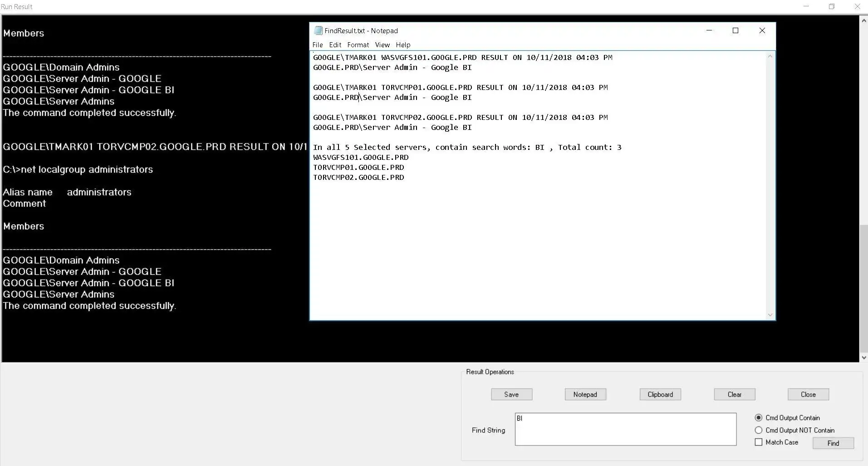868x466 pixels.
Task: Select the Cmd Output Contain radio button
Action: click(758, 417)
